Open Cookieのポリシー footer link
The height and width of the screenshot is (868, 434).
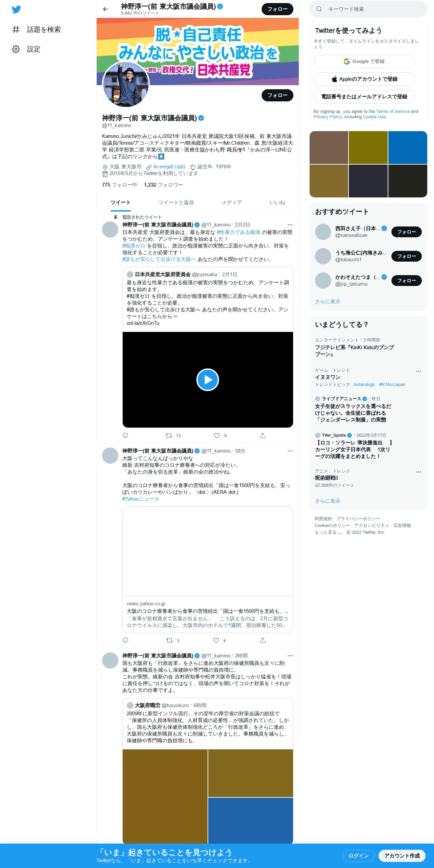(332, 526)
